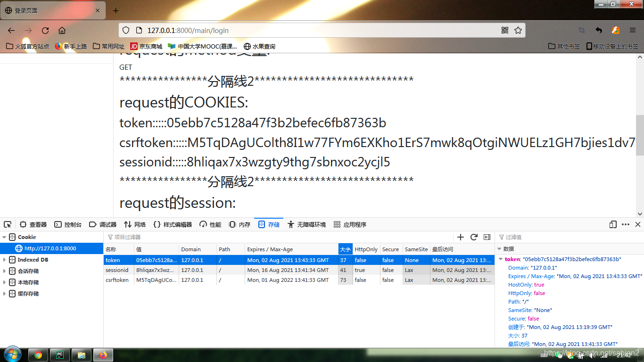Open the 水果查询 bookmark
The image size is (644, 362).
(x=259, y=46)
